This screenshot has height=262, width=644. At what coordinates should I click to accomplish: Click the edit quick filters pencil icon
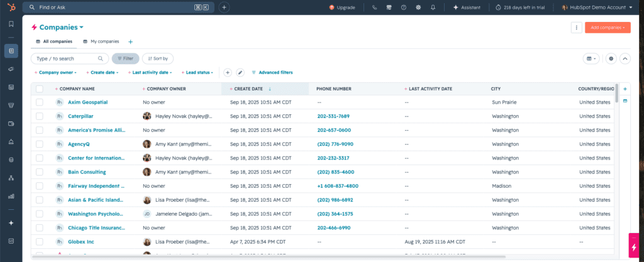(x=241, y=73)
